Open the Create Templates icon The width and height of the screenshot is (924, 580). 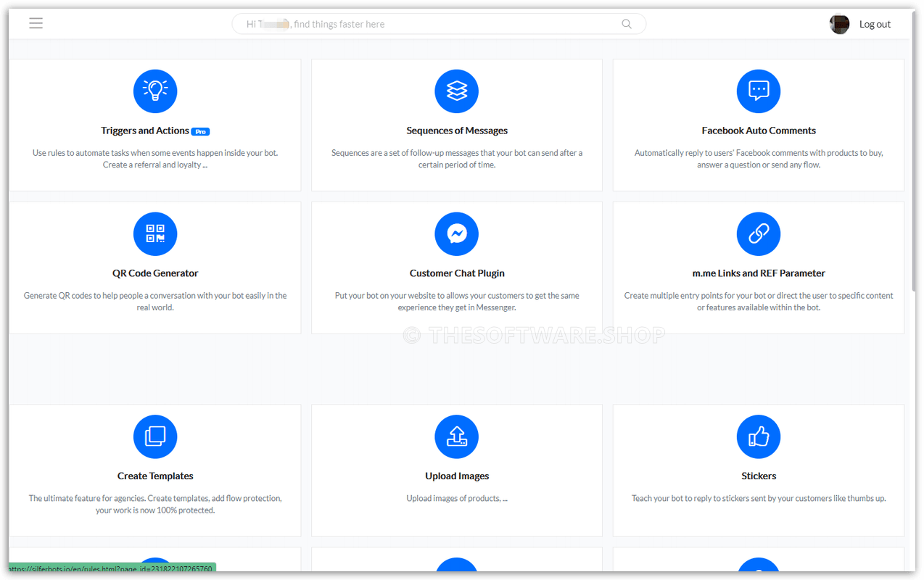point(154,436)
